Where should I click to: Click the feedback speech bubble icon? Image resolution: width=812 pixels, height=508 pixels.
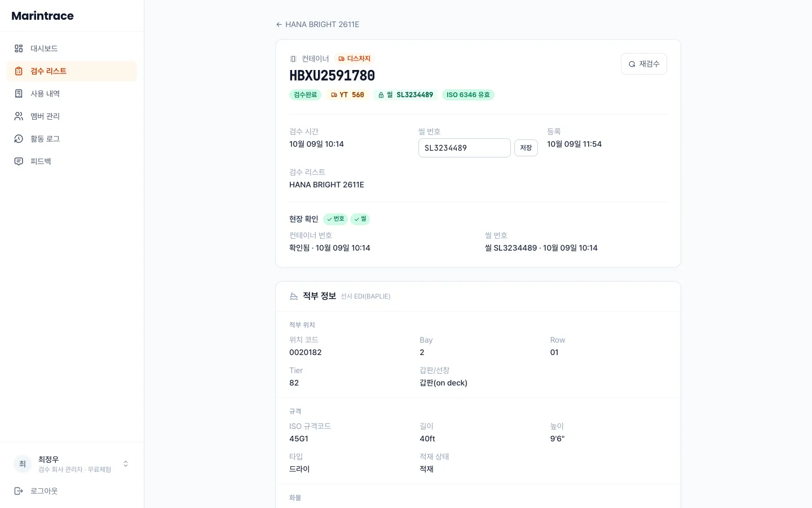click(19, 161)
